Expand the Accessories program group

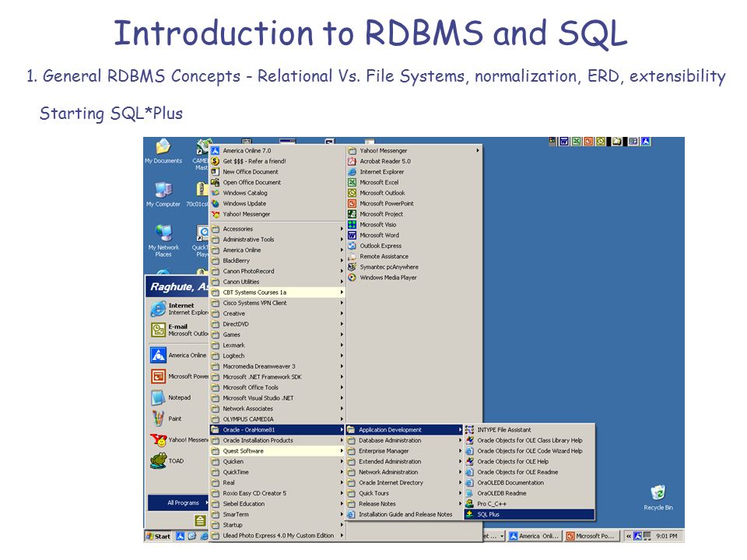[277, 229]
